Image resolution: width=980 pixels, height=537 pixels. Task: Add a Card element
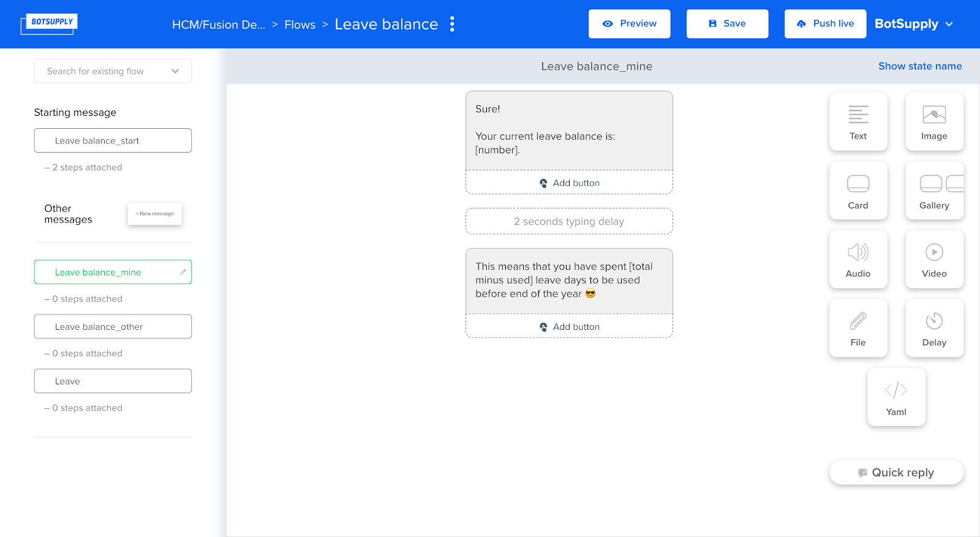(858, 191)
